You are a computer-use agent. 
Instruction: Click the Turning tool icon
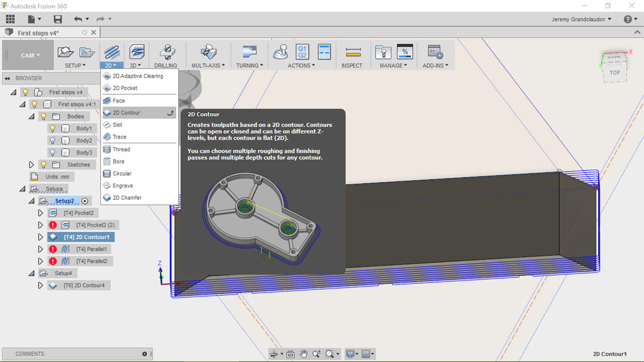tap(249, 52)
